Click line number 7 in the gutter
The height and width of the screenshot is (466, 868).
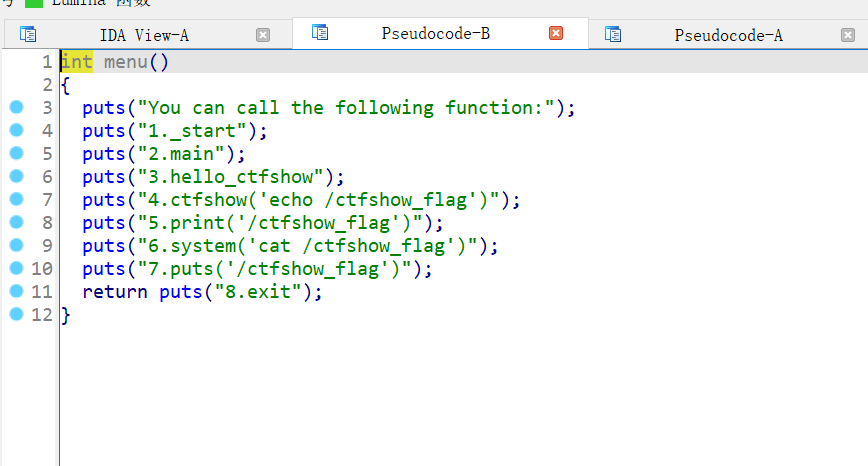pos(47,200)
